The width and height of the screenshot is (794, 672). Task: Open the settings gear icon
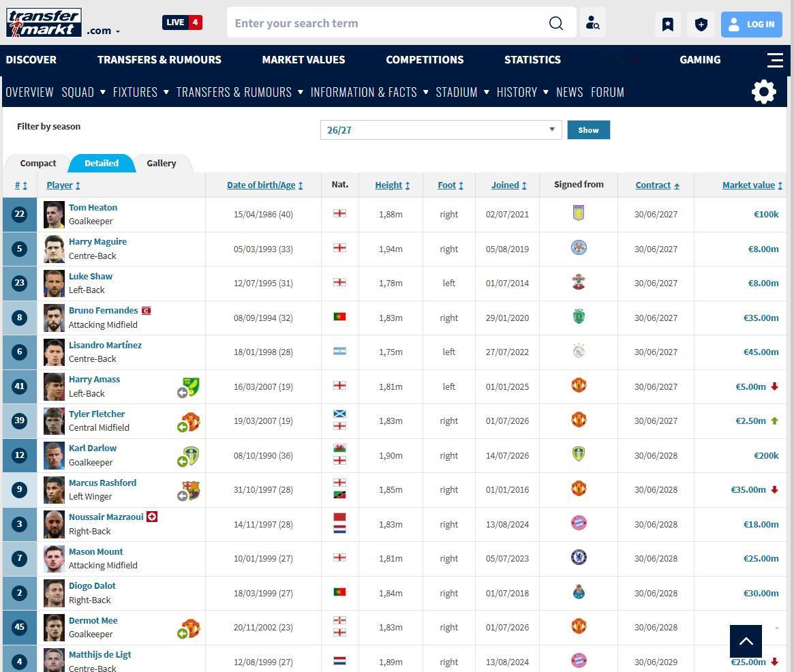coord(763,91)
